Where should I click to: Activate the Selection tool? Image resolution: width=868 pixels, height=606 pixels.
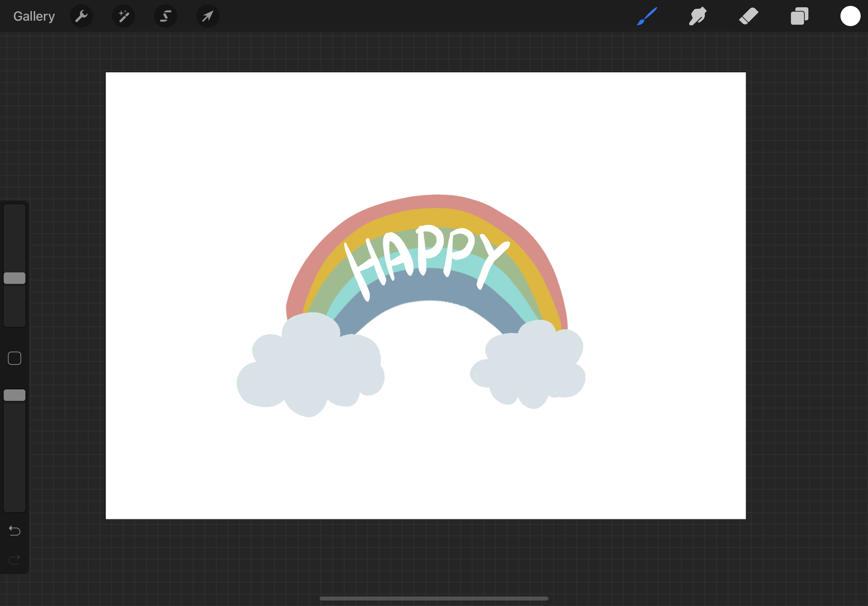[x=166, y=16]
